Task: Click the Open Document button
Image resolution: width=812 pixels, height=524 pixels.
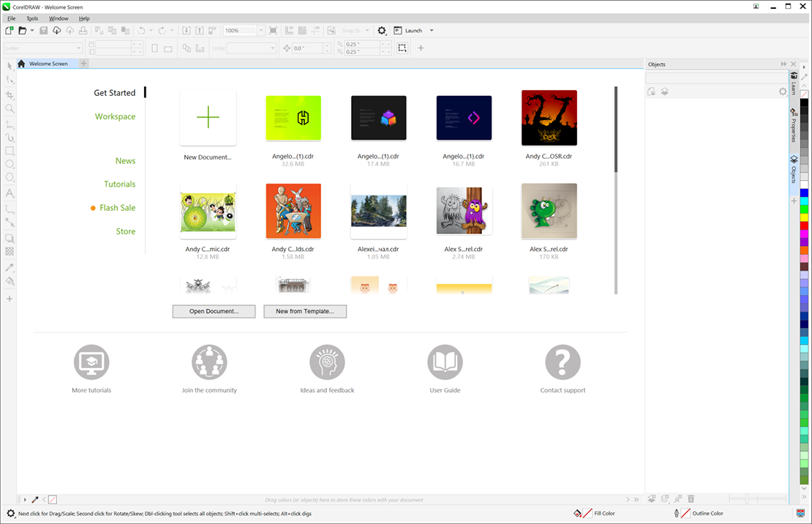Action: click(x=214, y=311)
